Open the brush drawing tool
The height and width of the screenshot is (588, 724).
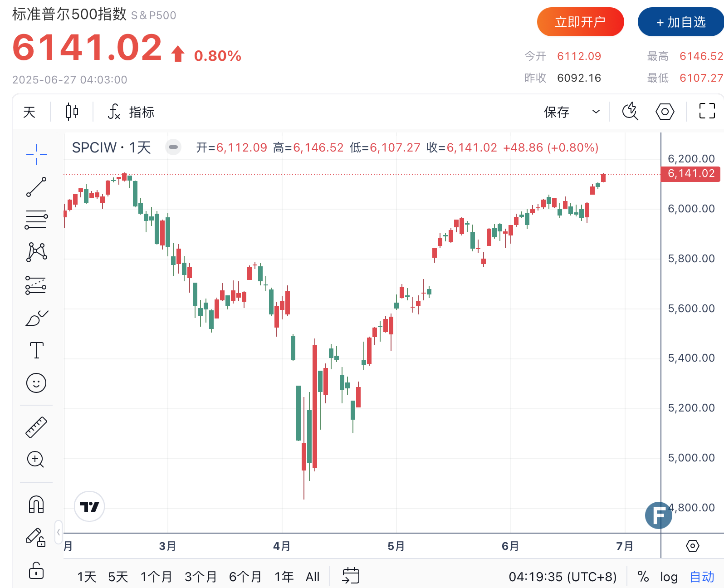pos(36,318)
